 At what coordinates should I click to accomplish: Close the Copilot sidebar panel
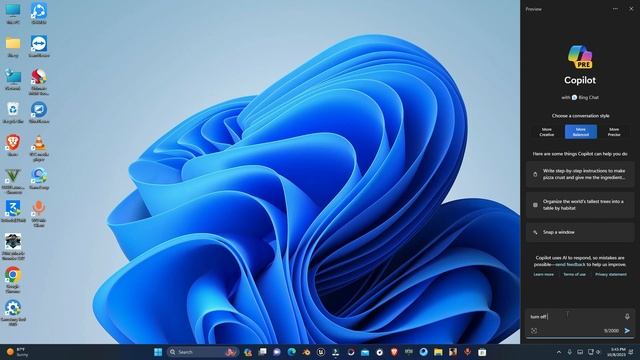(631, 9)
